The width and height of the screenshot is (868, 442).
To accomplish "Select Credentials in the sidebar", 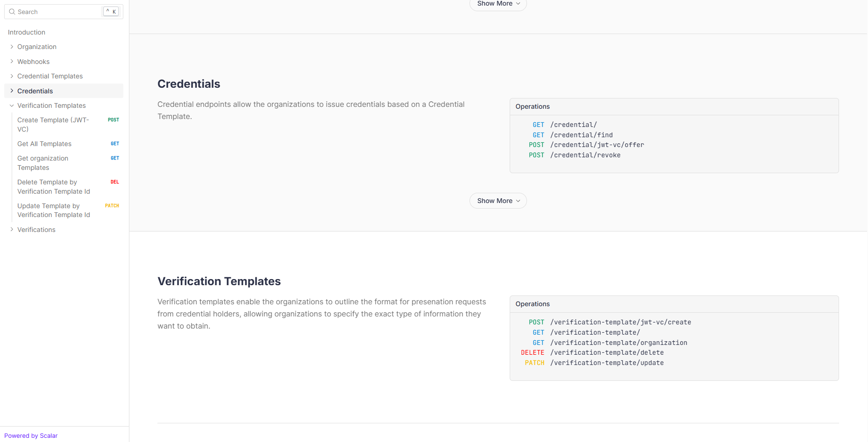I will (x=35, y=91).
